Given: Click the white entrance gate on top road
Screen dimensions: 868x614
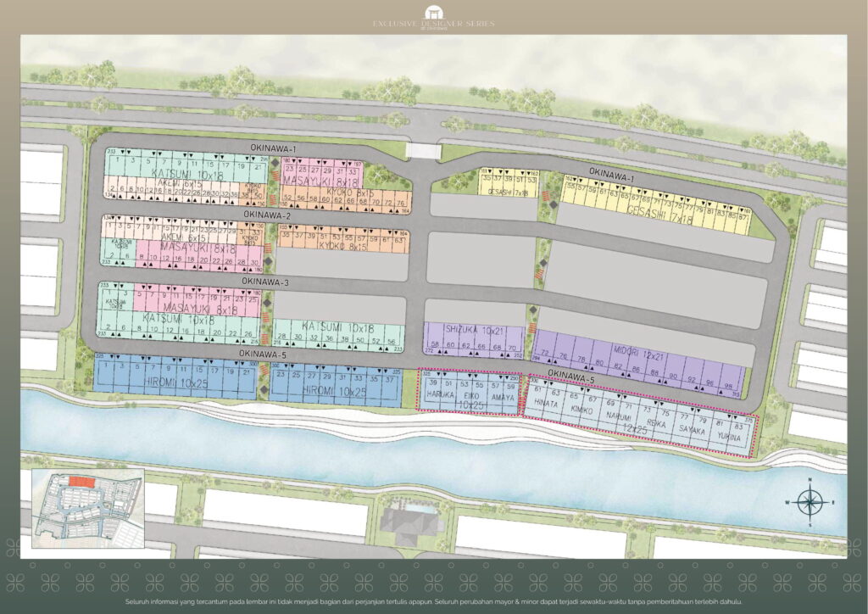Looking at the screenshot, I should coord(423,150).
